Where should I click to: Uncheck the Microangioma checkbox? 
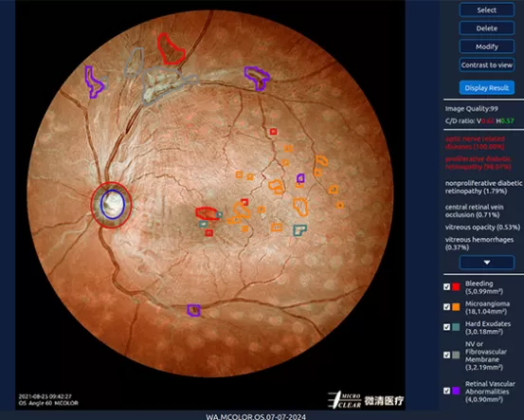coord(447,307)
